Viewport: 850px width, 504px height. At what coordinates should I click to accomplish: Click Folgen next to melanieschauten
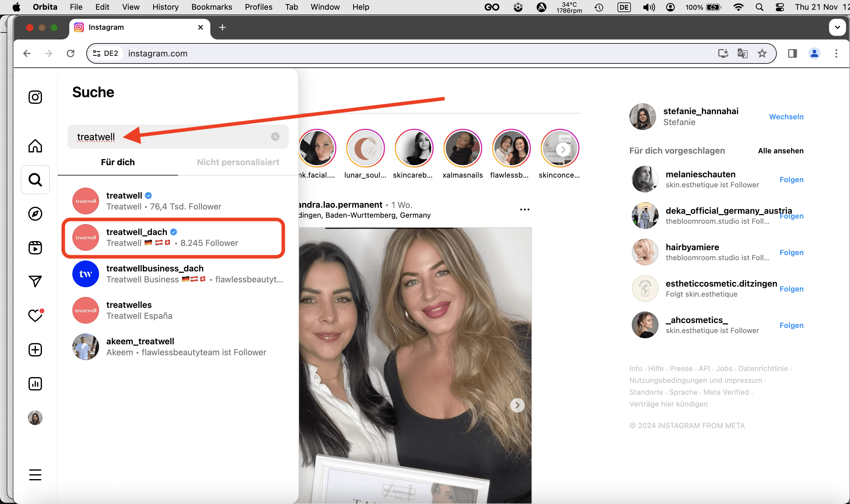(791, 179)
